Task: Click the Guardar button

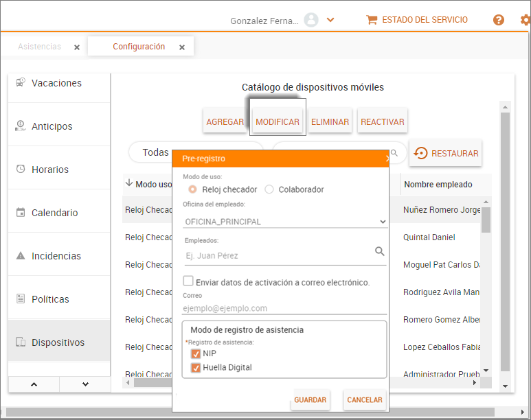Action: click(310, 399)
